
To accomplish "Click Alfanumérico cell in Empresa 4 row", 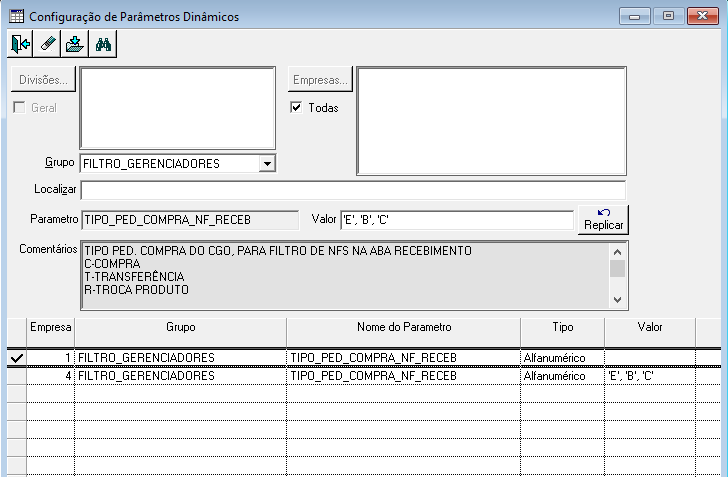I will [x=563, y=376].
